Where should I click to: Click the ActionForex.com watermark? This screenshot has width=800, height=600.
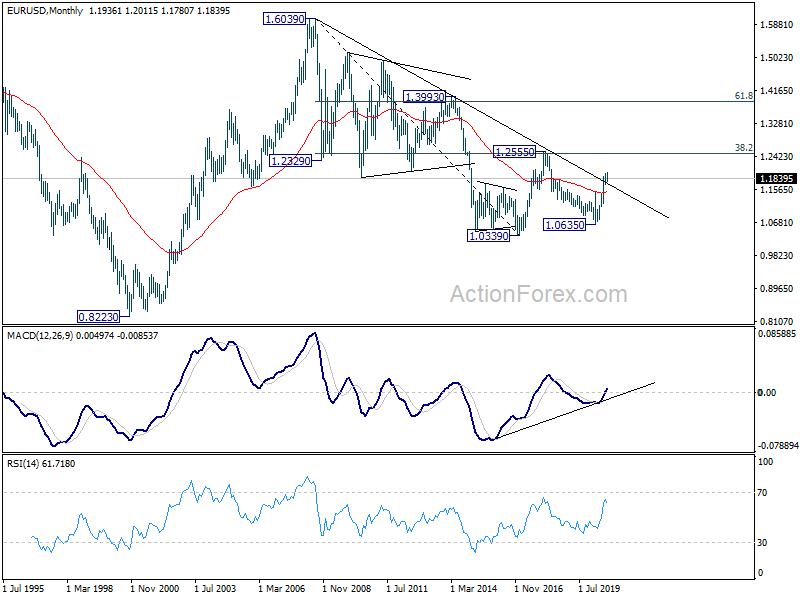coord(539,294)
